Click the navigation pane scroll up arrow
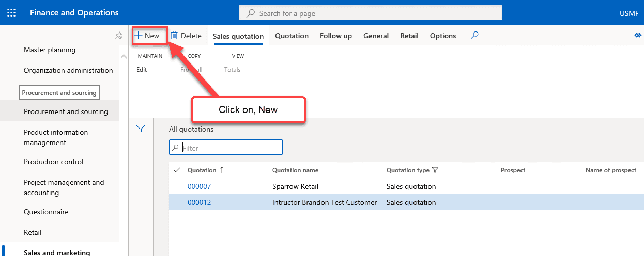 pyautogui.click(x=124, y=56)
